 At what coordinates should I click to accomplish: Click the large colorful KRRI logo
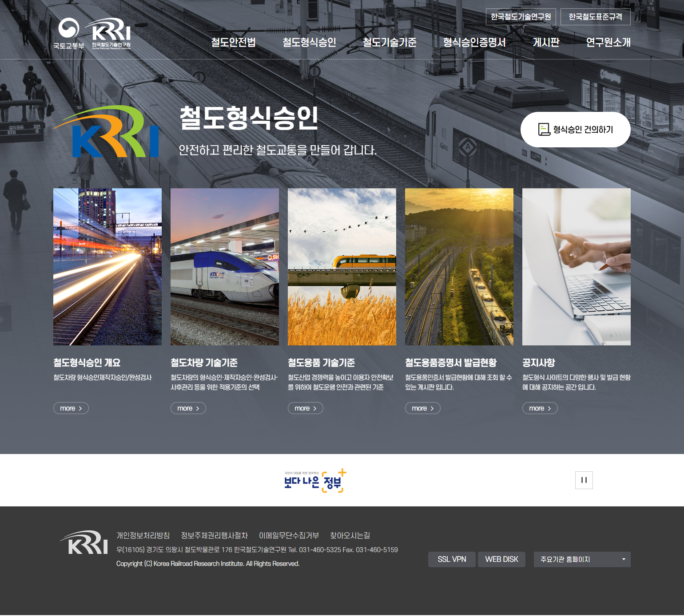[x=107, y=132]
